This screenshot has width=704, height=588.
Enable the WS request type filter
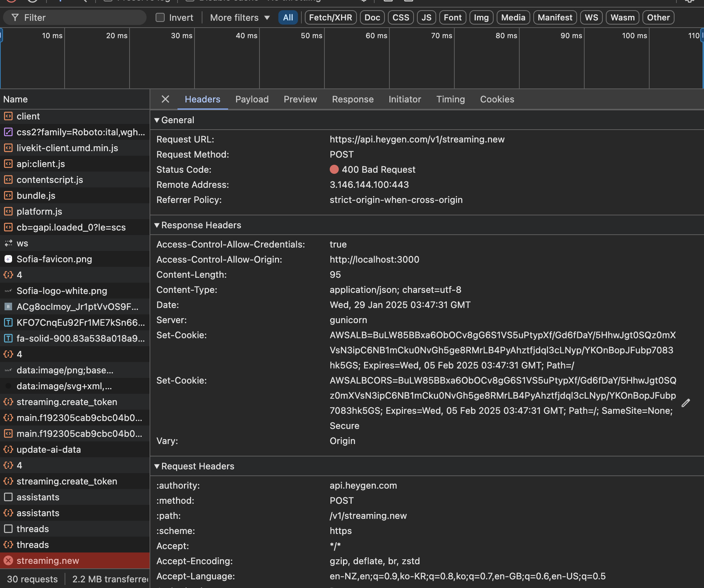coord(591,18)
